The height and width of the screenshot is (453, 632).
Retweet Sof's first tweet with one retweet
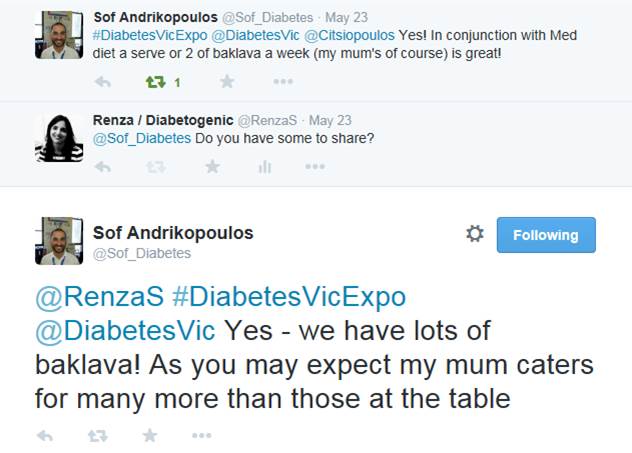pos(156,82)
